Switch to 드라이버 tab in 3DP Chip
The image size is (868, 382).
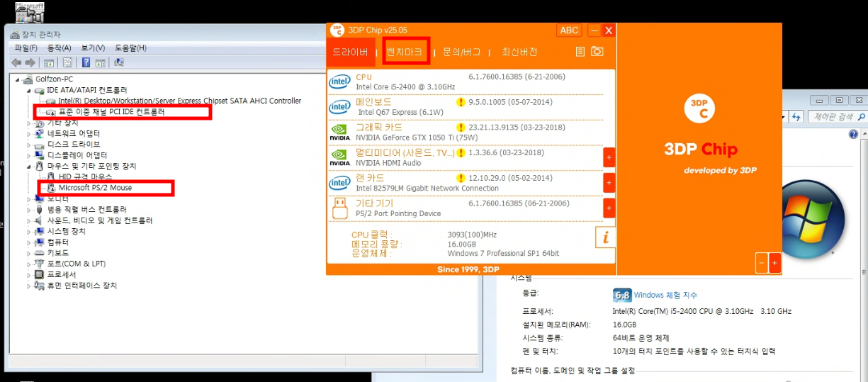(x=350, y=52)
